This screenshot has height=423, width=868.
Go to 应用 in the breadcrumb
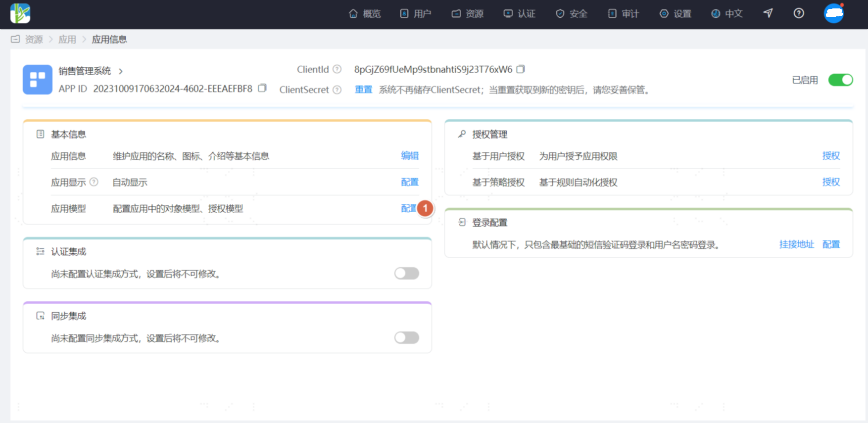[x=67, y=40]
